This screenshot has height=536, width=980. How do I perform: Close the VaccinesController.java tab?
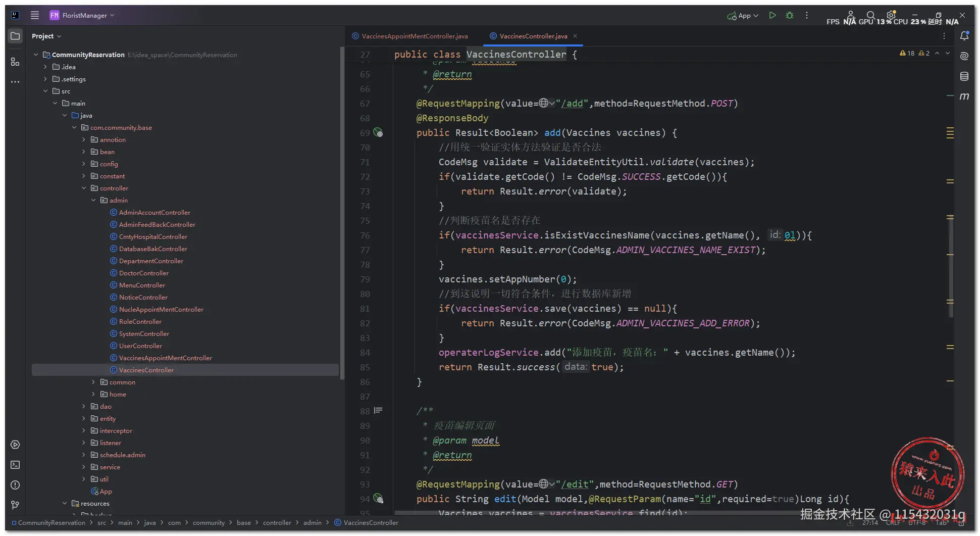click(x=575, y=36)
